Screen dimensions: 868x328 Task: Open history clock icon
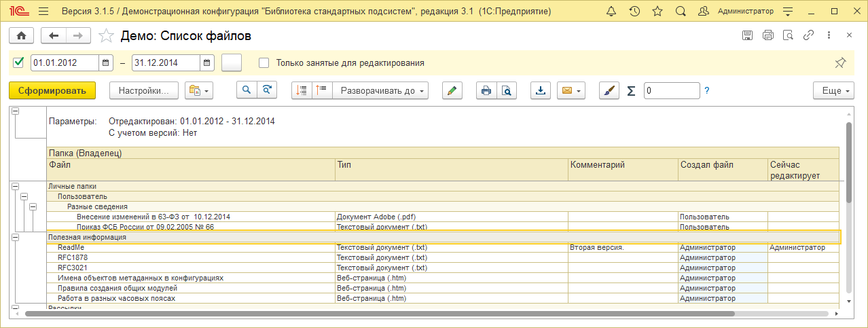(x=634, y=12)
